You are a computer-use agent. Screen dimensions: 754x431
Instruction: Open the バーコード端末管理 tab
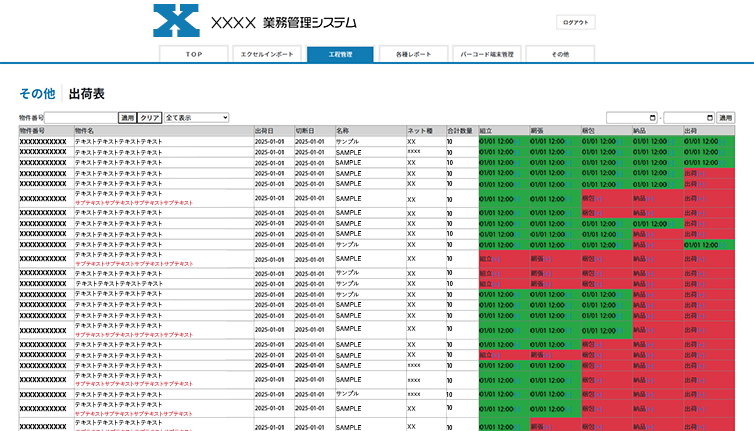coord(486,54)
